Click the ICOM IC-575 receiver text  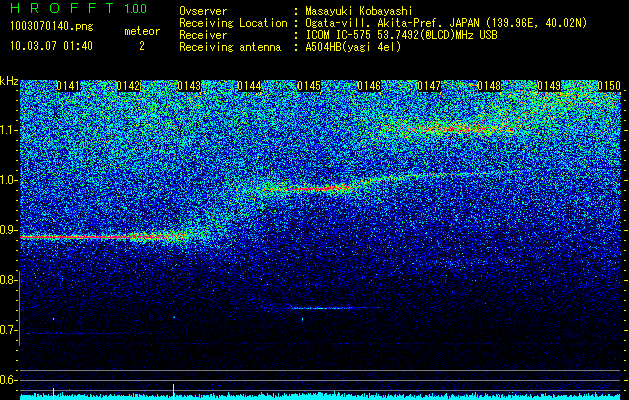[401, 35]
